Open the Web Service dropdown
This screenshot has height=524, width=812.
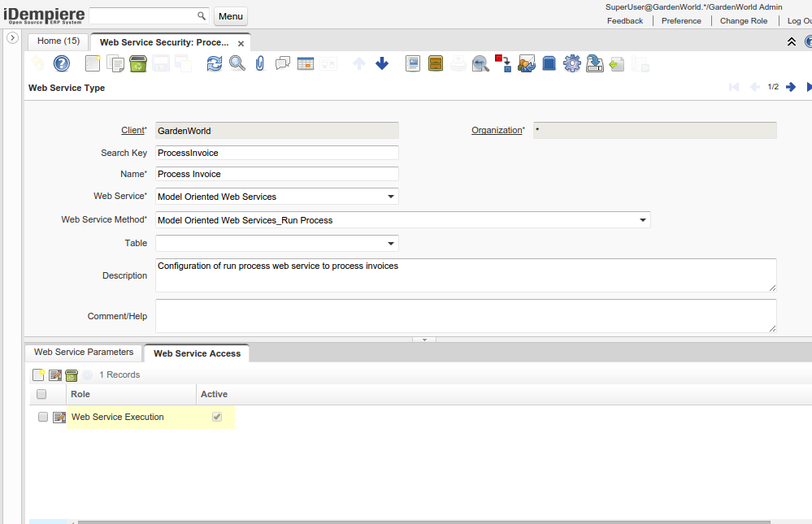(391, 197)
